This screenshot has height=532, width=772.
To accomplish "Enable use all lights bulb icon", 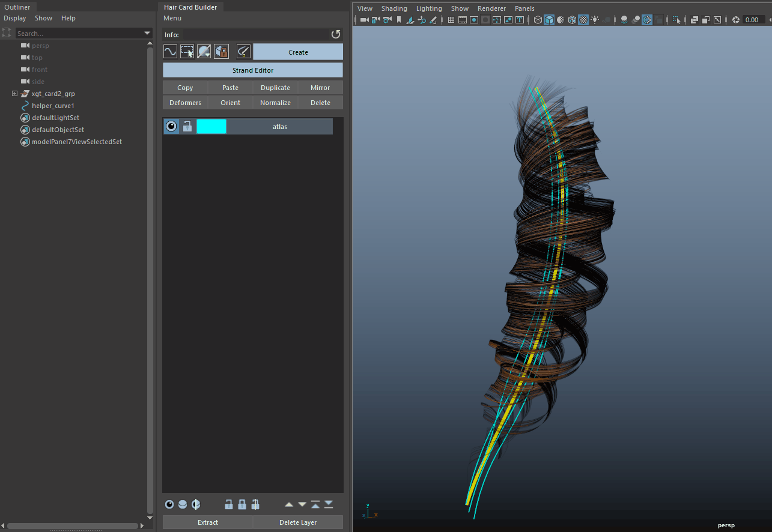I will point(595,20).
